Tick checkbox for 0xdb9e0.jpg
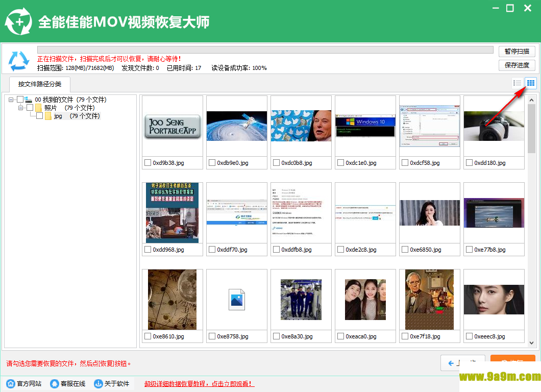The image size is (541, 392). pyautogui.click(x=212, y=162)
